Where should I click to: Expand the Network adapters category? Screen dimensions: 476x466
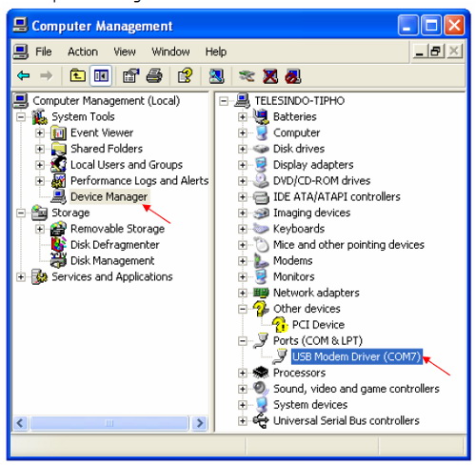[243, 293]
